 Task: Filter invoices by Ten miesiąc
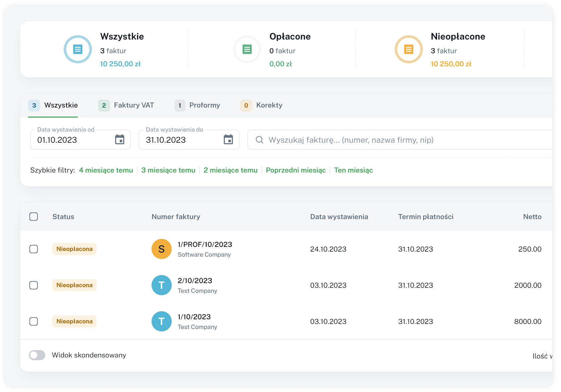(x=353, y=170)
